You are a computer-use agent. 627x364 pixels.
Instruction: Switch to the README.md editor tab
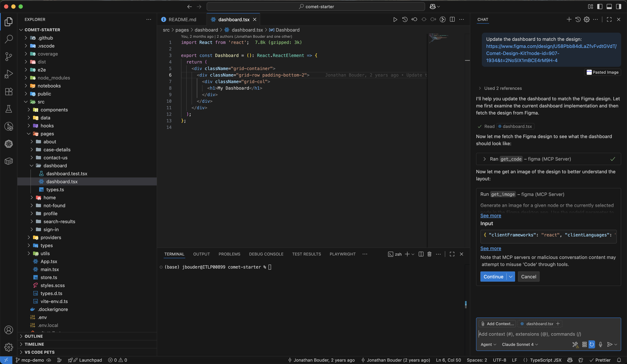tap(182, 19)
